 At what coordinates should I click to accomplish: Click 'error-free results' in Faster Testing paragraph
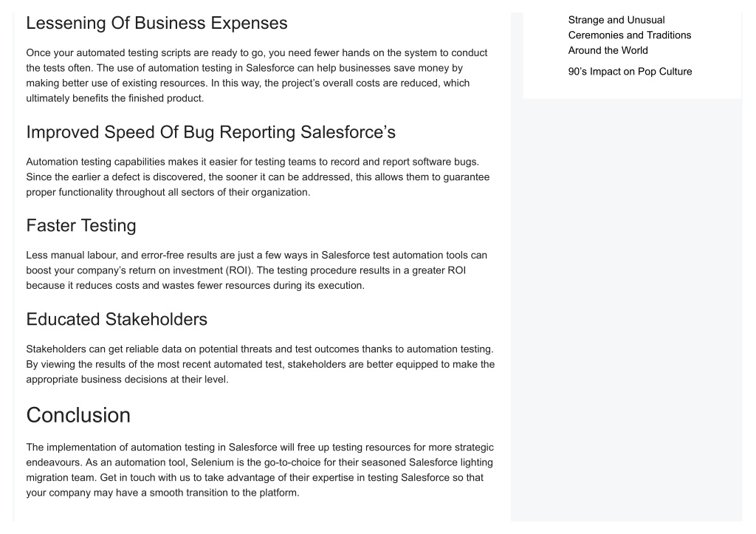[x=178, y=255]
